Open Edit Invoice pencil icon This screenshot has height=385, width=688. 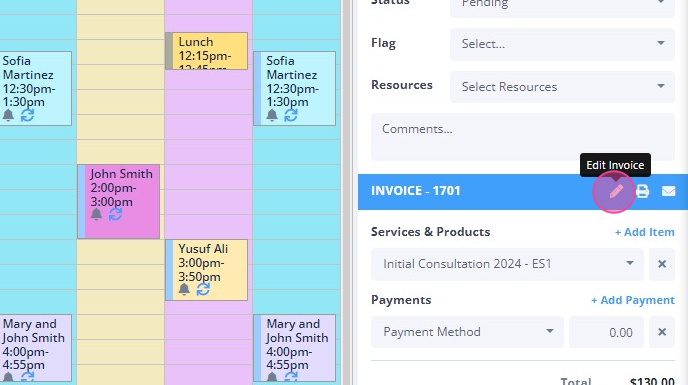click(616, 191)
